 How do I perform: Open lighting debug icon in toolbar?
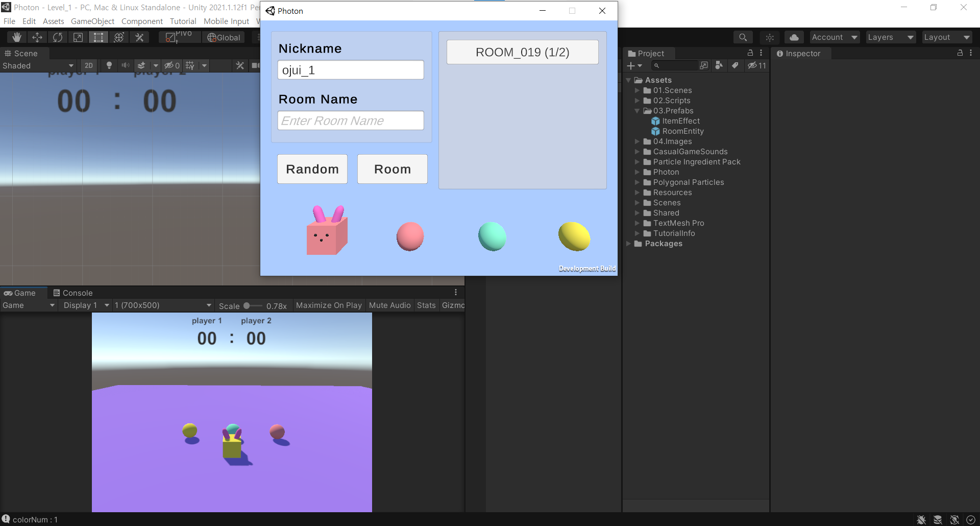pyautogui.click(x=770, y=37)
